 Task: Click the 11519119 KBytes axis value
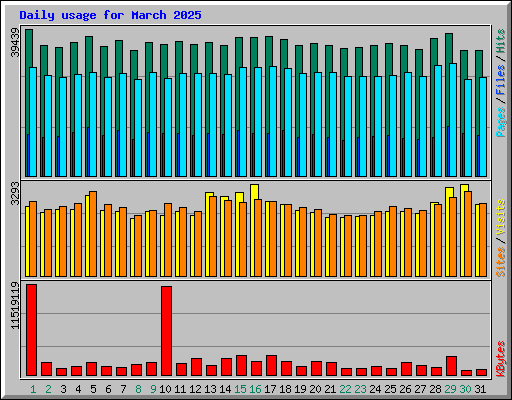click(x=15, y=305)
